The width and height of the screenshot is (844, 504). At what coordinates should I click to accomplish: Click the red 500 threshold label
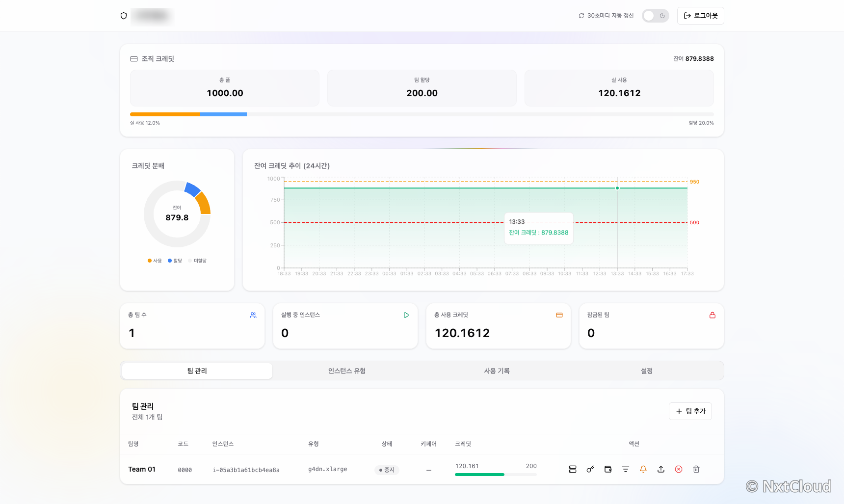click(694, 223)
